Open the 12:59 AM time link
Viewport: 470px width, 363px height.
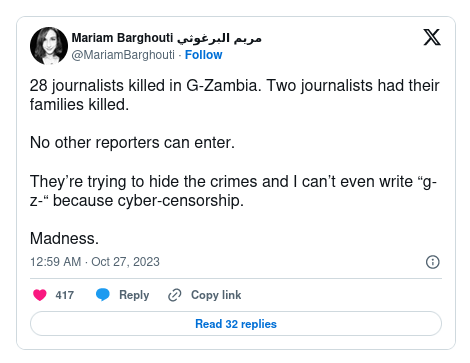(x=56, y=262)
